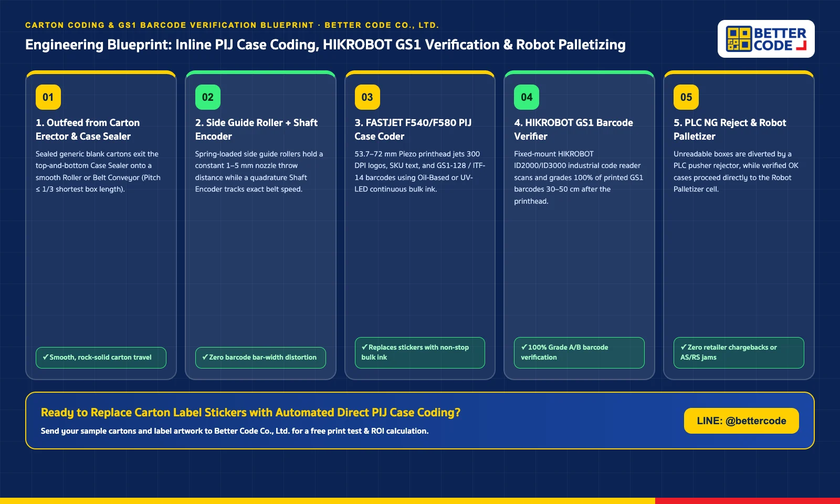Screen dimensions: 840x504
Task: Open 'PLC NG Reject & Robot Palletizer' heading
Action: click(730, 129)
